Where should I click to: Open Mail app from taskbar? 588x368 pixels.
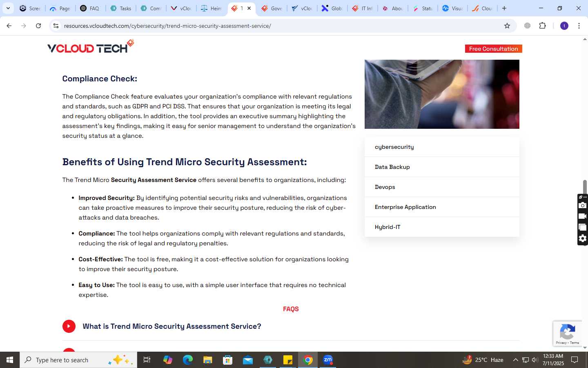(x=248, y=360)
